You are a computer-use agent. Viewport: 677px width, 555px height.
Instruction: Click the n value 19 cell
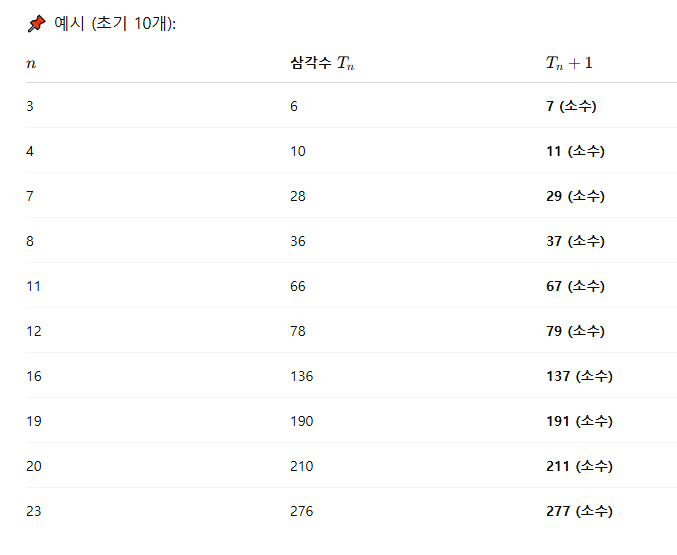34,421
